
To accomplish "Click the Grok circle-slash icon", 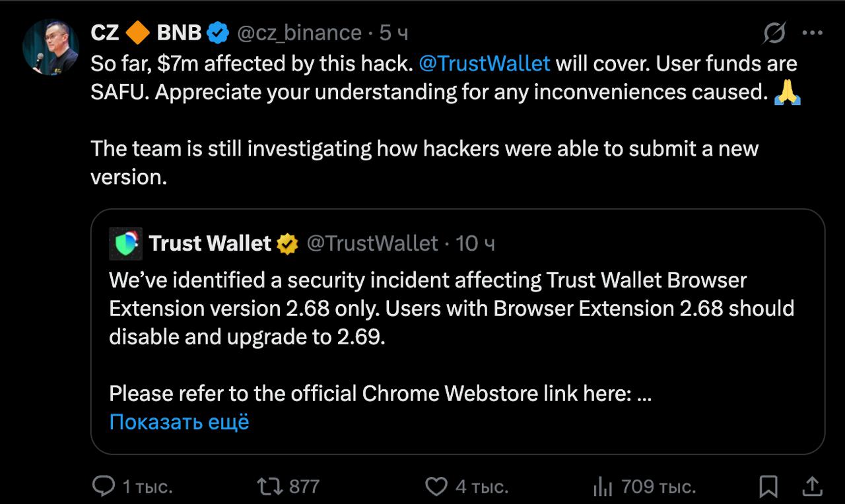I will (x=774, y=32).
